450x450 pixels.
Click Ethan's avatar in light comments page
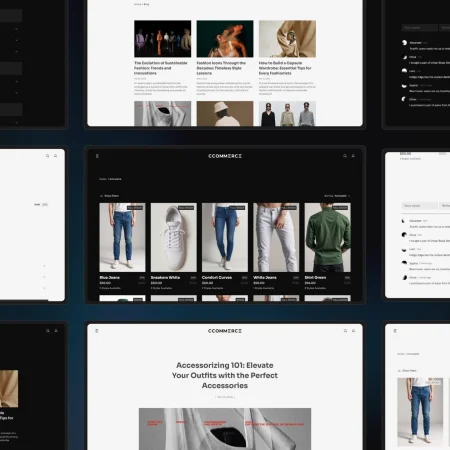(x=404, y=277)
